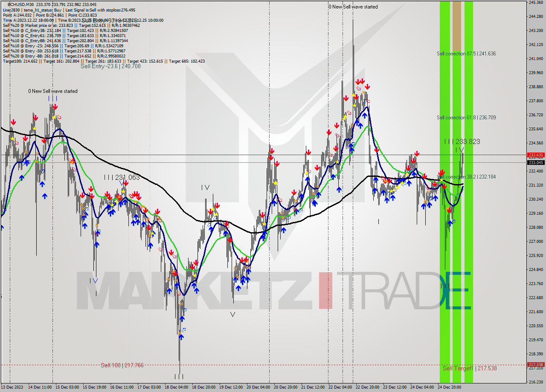The height and width of the screenshot is (392, 546).
Task: Click the red 233.635 price tag on axis
Action: [536, 155]
